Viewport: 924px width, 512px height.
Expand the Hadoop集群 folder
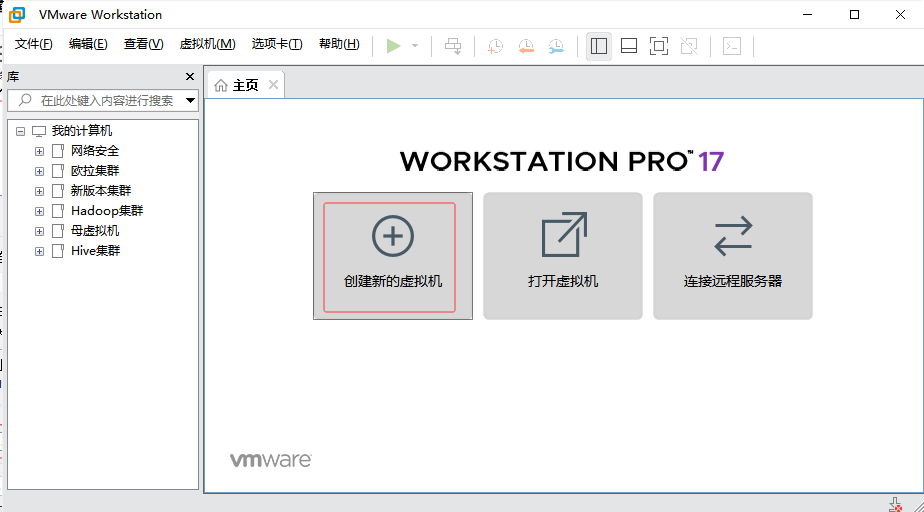point(39,212)
